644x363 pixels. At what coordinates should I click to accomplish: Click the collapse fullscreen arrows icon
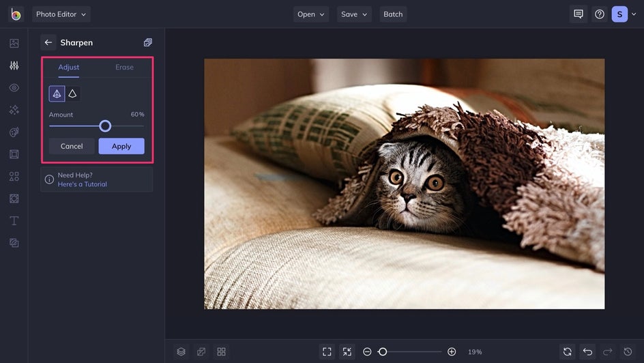point(347,352)
